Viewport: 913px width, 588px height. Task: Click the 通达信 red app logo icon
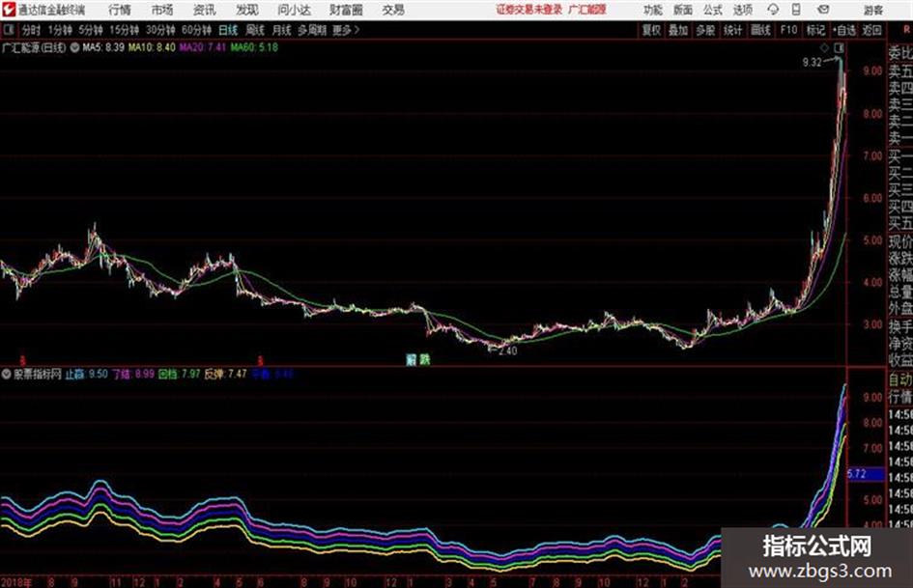(9, 10)
